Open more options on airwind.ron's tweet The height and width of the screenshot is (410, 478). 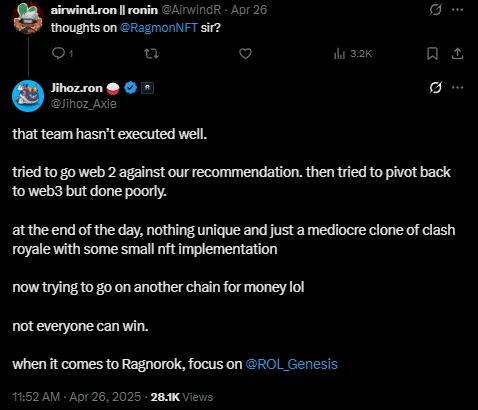(457, 10)
